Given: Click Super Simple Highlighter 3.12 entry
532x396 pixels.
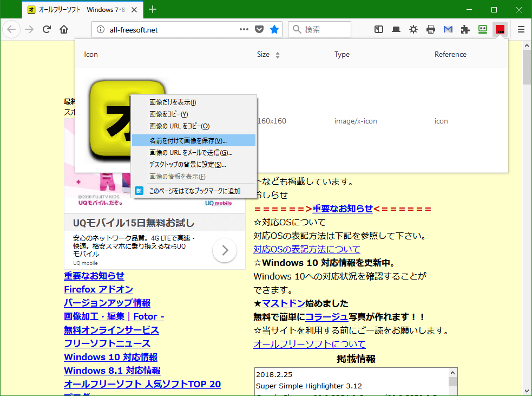Looking at the screenshot, I should coord(308,386).
